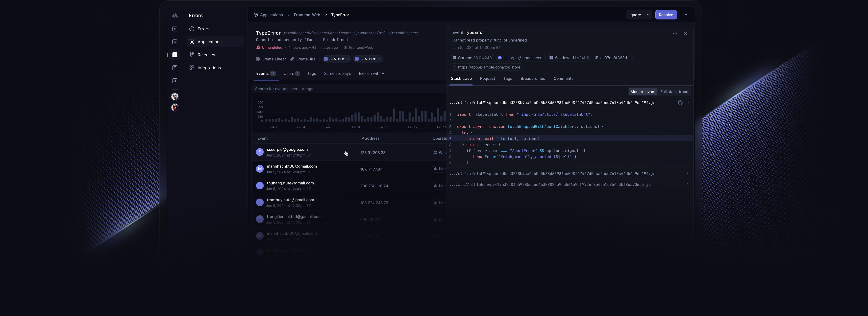Switch to Screen replays tab
The image size is (868, 316).
point(337,74)
